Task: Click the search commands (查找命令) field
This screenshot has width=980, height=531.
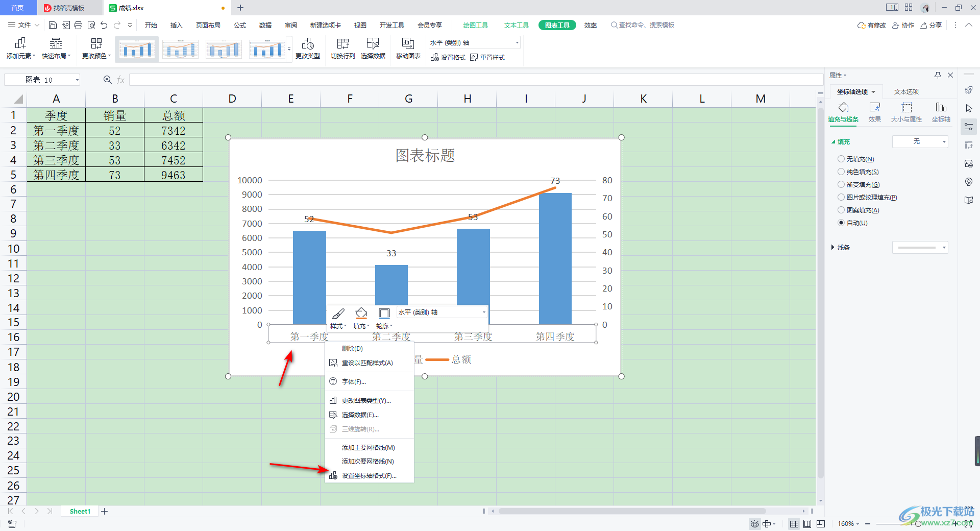Action: click(x=643, y=25)
